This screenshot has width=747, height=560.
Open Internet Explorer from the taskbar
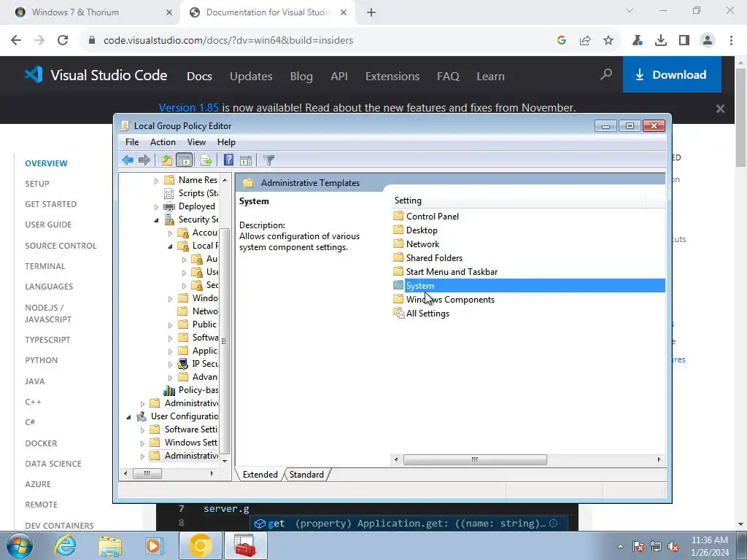(65, 545)
